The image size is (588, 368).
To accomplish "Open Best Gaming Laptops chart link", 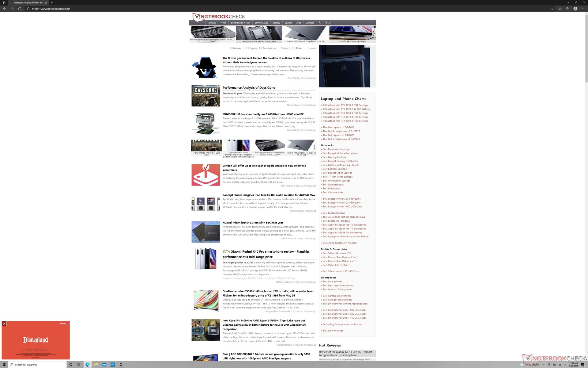I will (x=334, y=157).
